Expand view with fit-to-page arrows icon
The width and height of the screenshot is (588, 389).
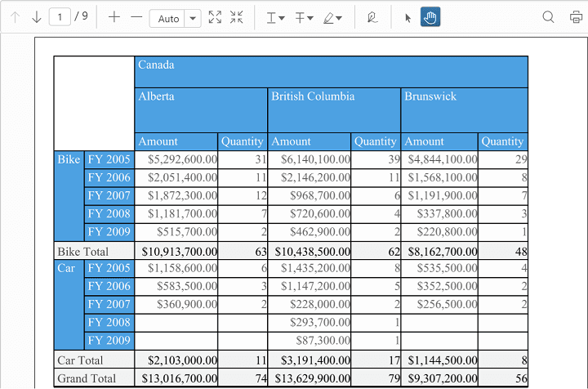click(215, 17)
